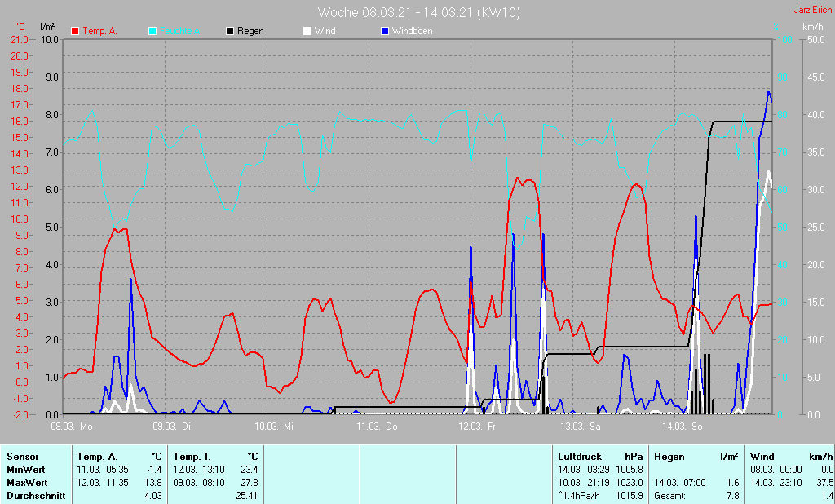Click the '1023.0' maximum pressure value

pos(629,483)
